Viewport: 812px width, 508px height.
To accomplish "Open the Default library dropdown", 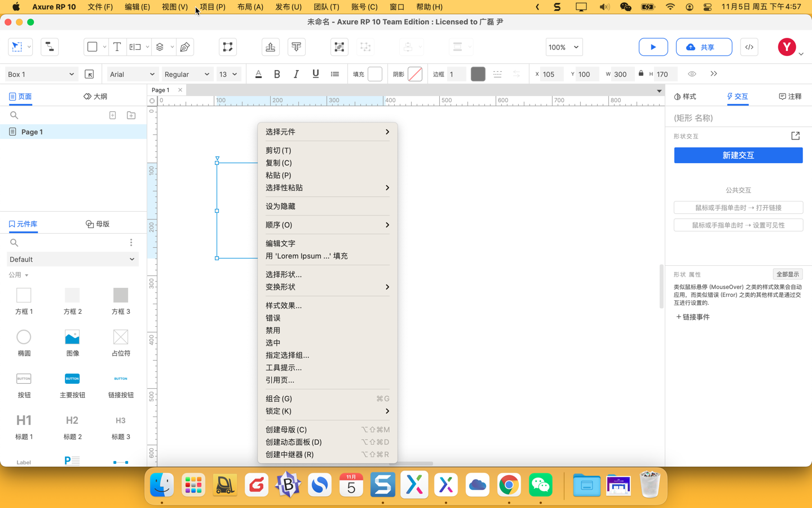I will (x=72, y=260).
